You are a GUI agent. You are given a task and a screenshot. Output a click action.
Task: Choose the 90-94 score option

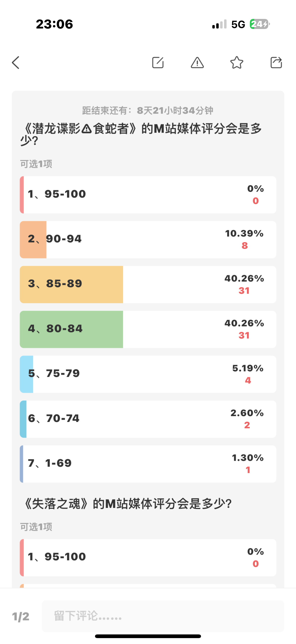point(148,239)
